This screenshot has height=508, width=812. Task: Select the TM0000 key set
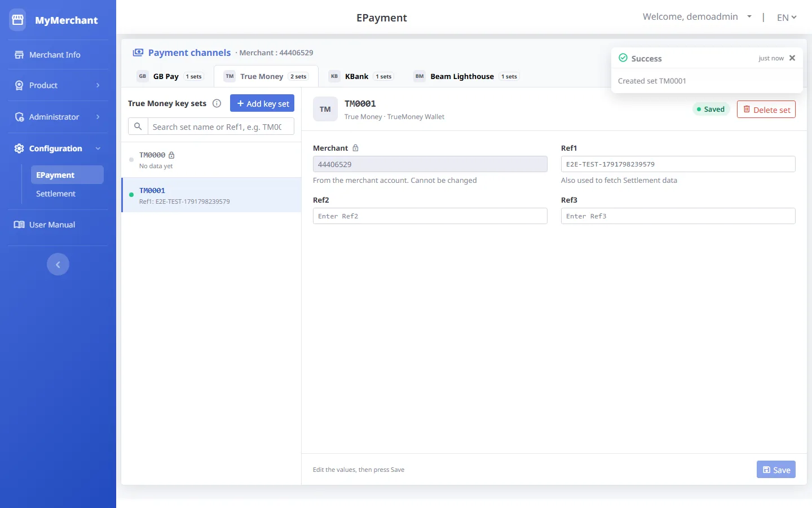(x=211, y=160)
